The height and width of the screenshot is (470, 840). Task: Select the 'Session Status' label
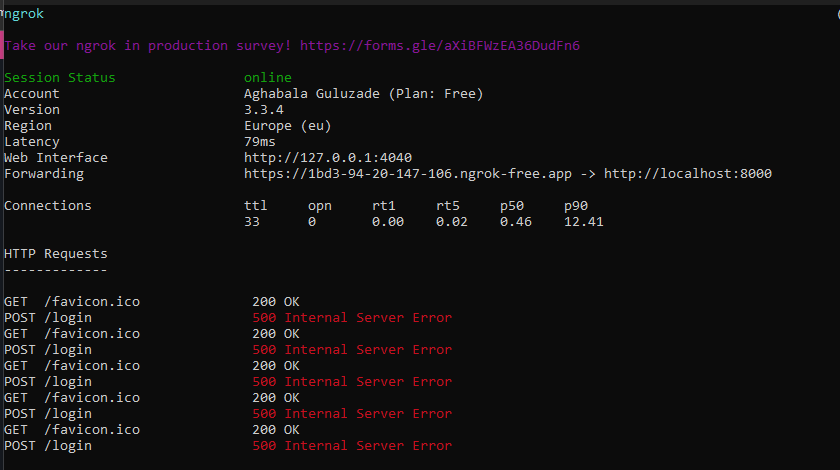pyautogui.click(x=59, y=78)
